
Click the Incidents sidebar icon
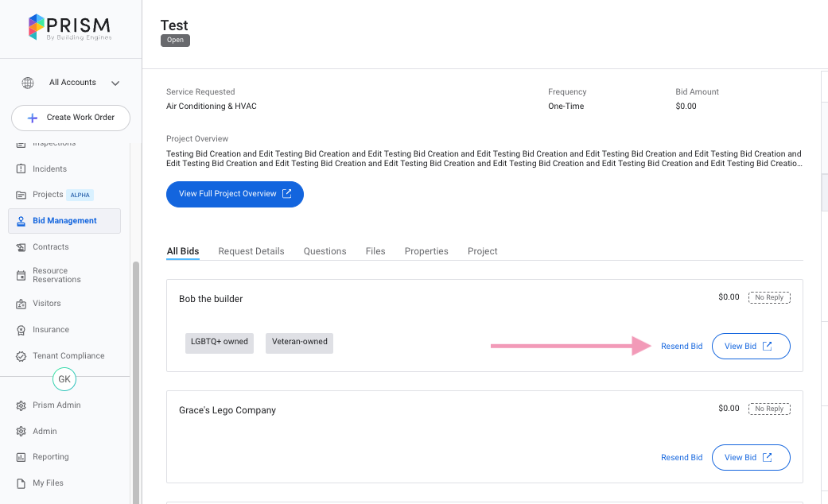21,169
